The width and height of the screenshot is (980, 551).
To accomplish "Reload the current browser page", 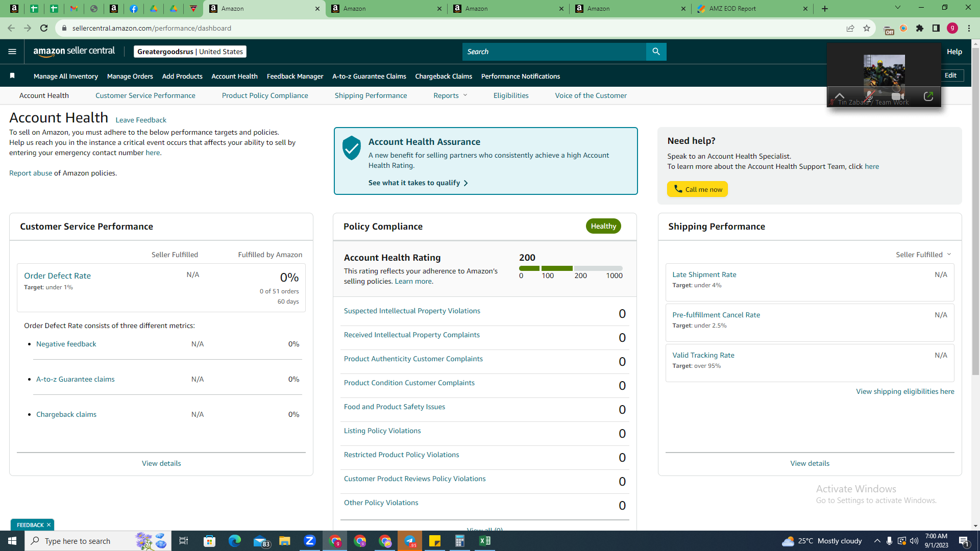I will click(44, 28).
